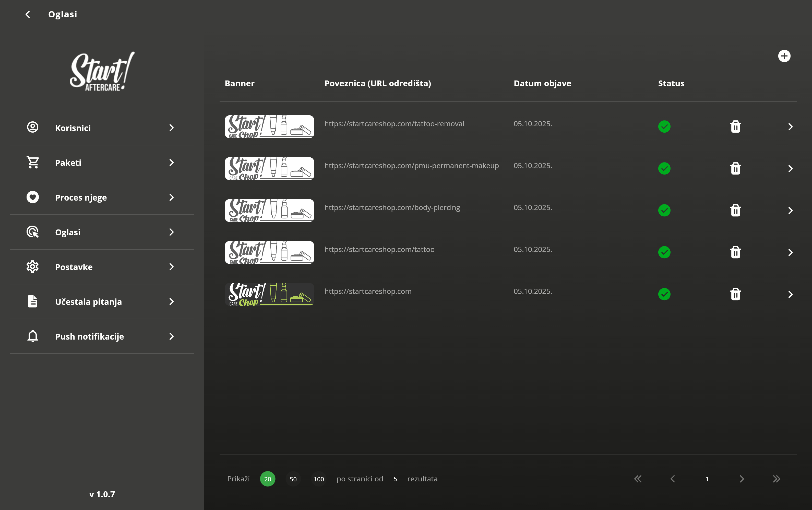Image resolution: width=812 pixels, height=510 pixels.
Task: Expand the body-piercing ad row chevron
Action: click(790, 211)
